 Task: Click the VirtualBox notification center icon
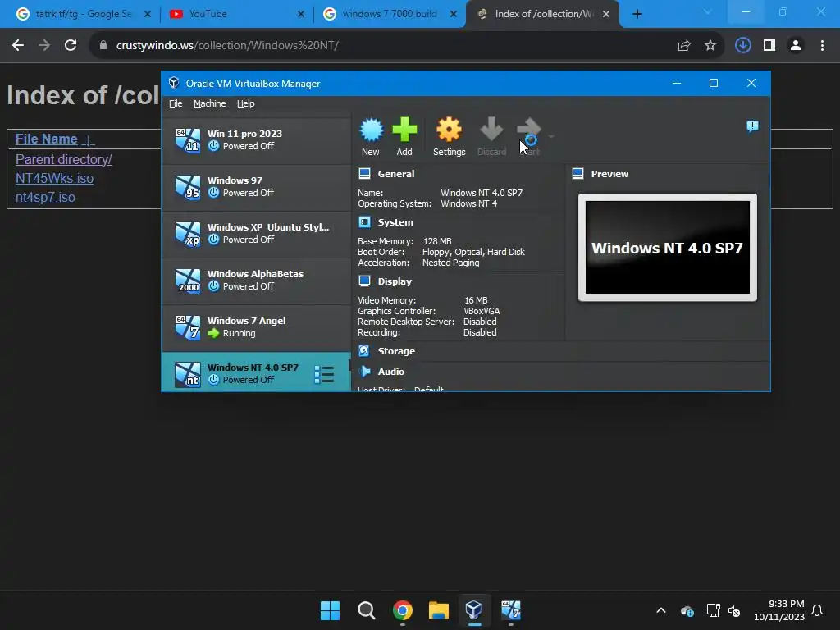pos(752,126)
